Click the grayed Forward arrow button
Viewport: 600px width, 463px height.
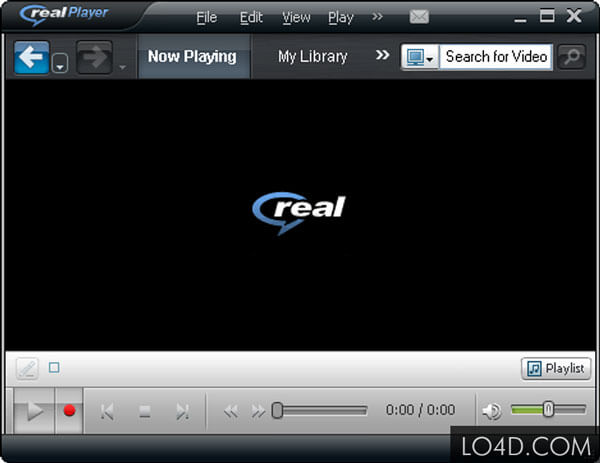coord(94,57)
